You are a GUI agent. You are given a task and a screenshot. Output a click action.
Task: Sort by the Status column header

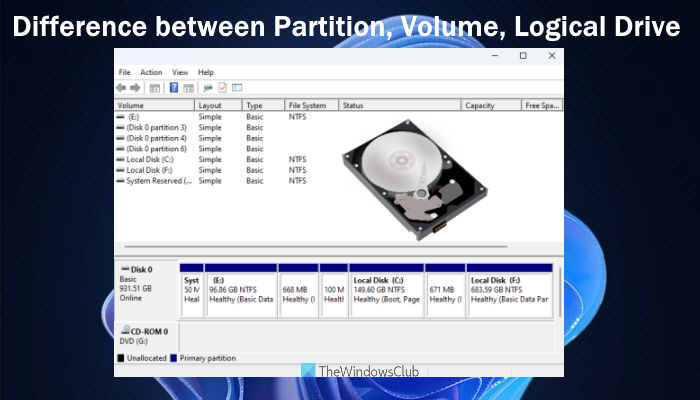pos(400,105)
